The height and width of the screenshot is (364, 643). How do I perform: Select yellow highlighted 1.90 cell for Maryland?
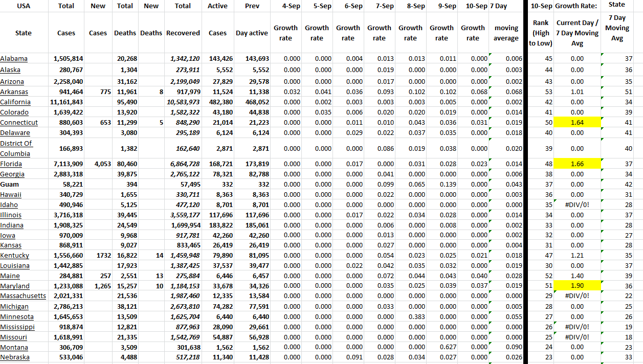pyautogui.click(x=577, y=286)
